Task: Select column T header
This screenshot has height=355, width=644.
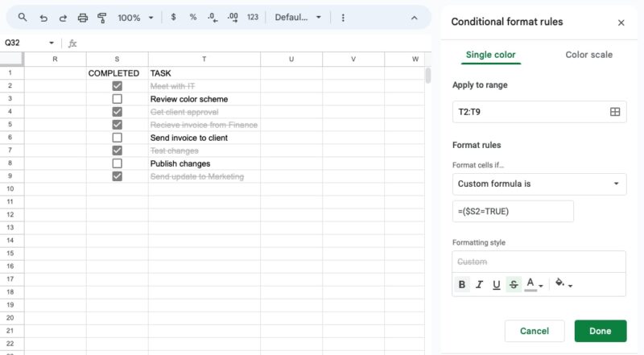Action: pos(204,60)
